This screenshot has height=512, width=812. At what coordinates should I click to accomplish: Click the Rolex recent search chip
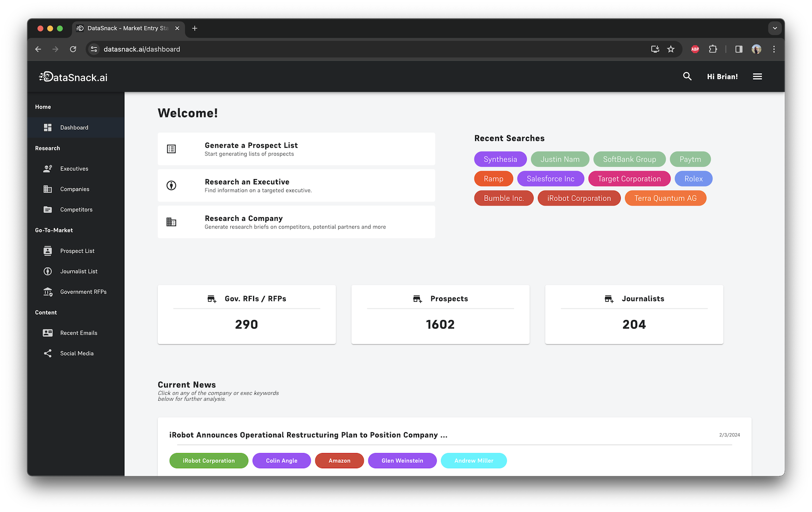point(694,179)
